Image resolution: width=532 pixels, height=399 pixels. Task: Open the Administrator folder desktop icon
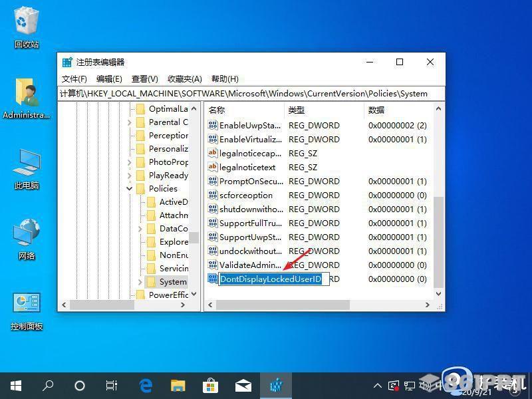click(27, 99)
